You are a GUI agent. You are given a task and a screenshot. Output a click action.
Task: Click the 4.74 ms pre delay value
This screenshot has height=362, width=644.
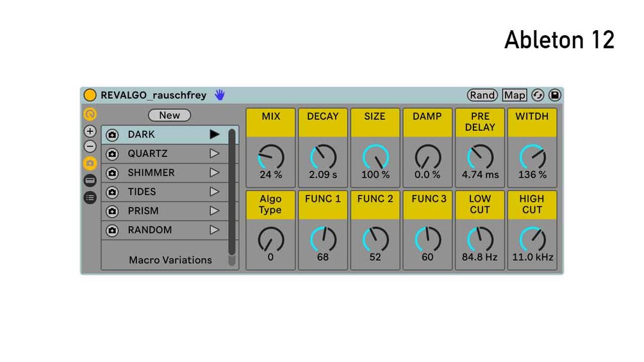pos(480,174)
